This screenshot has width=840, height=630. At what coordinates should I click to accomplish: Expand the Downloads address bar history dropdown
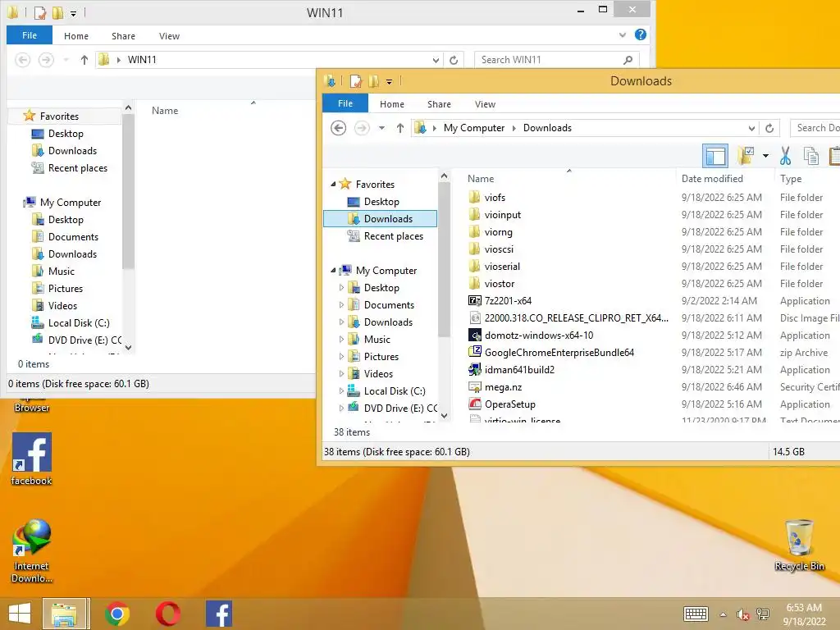(751, 128)
